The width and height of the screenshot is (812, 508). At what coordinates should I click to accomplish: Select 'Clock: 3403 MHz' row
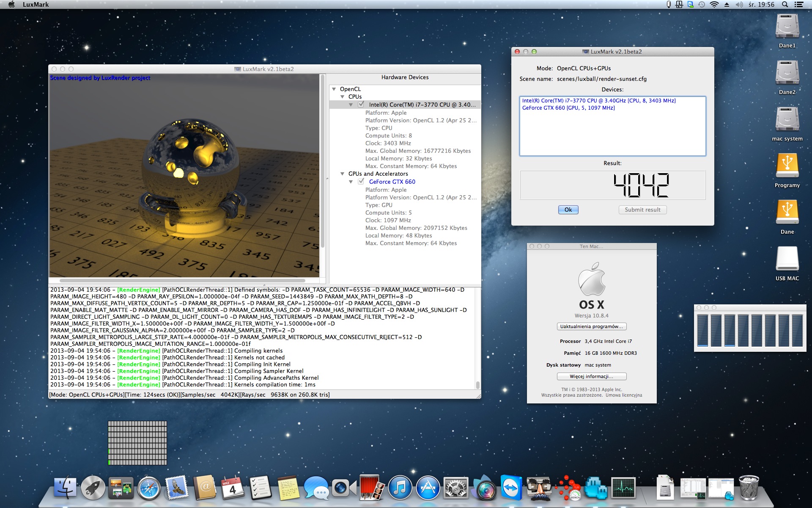(x=388, y=143)
